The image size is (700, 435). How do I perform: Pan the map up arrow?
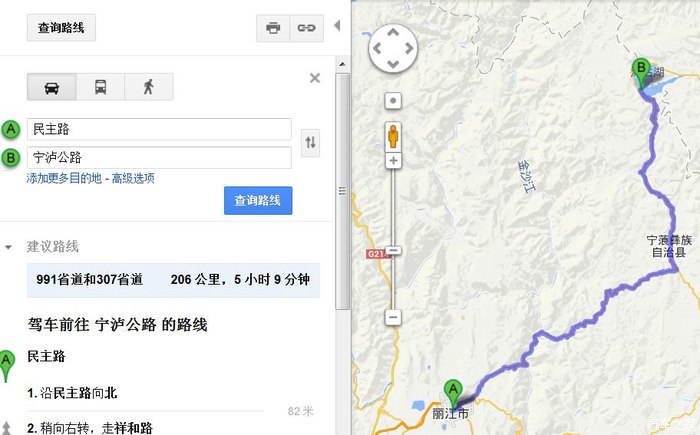click(393, 33)
